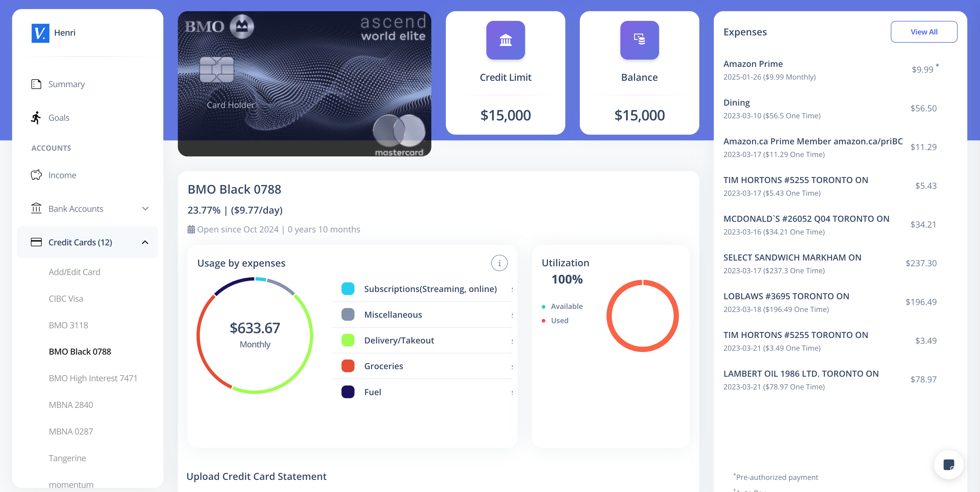The width and height of the screenshot is (980, 492).
Task: Click the Subscriptions(Streaming, online) legend label
Action: click(x=431, y=289)
